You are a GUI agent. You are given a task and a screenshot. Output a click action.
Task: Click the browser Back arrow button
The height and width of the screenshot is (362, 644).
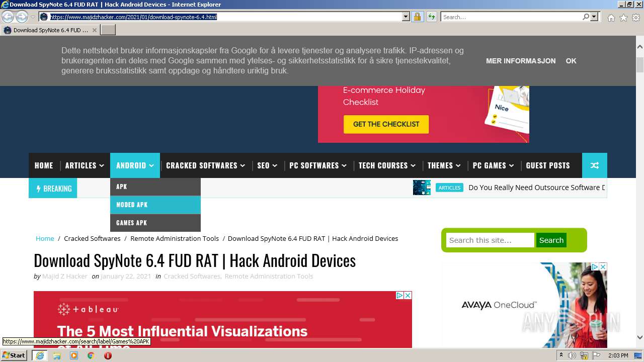pyautogui.click(x=8, y=17)
